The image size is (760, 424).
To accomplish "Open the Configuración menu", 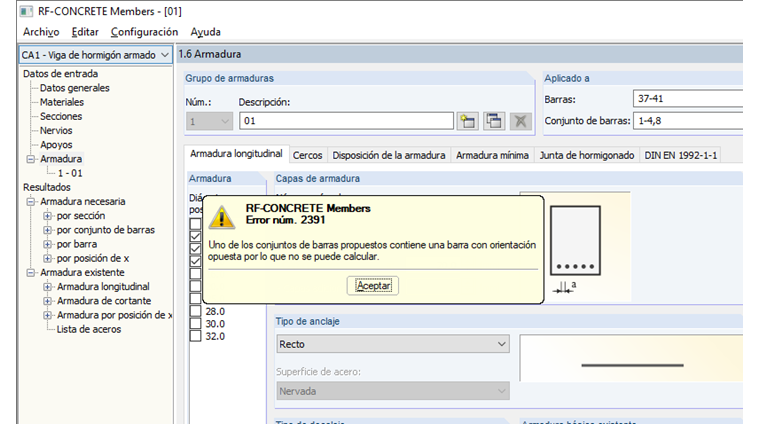I will [144, 32].
